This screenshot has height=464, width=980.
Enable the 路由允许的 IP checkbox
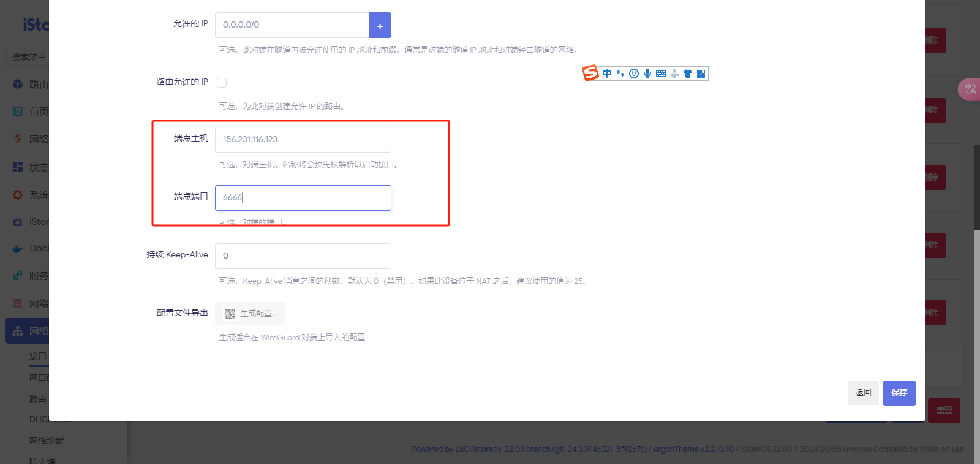pyautogui.click(x=222, y=83)
